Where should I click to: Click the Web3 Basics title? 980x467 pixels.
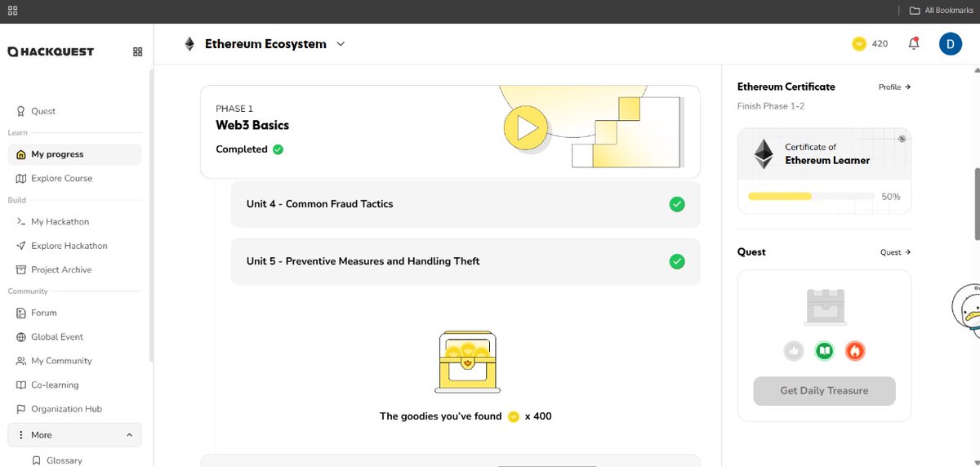pos(252,126)
